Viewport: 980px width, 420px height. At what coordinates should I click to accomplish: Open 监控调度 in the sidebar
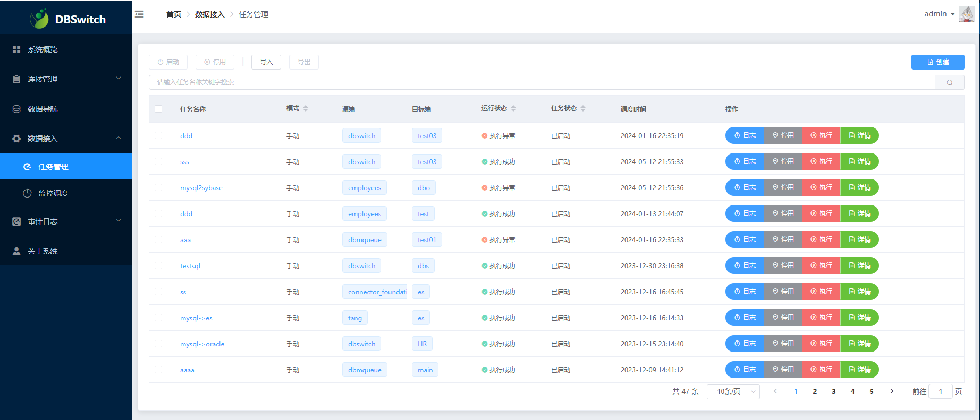click(x=53, y=193)
